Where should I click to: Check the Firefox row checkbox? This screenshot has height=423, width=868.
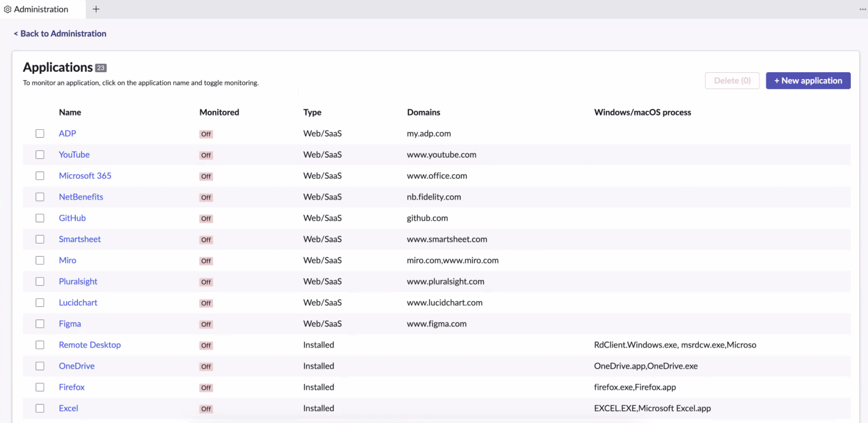coord(40,387)
